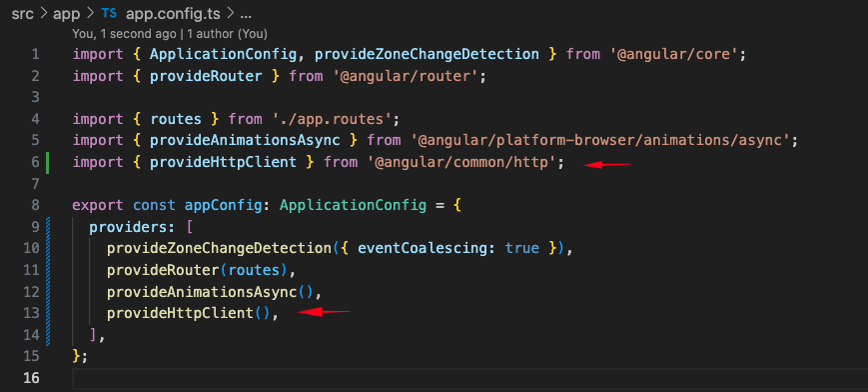Click the TS file type icon
The width and height of the screenshot is (868, 392).
109,14
